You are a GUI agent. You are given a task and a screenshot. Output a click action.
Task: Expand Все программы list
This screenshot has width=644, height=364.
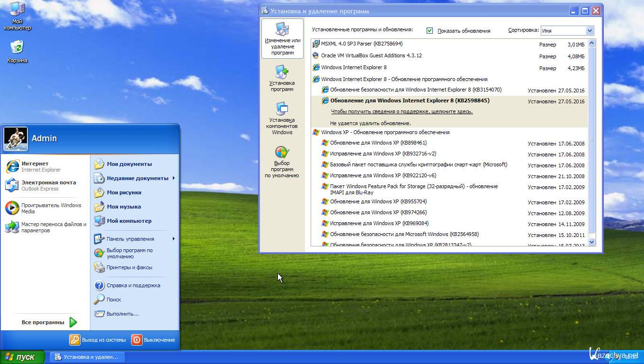49,322
